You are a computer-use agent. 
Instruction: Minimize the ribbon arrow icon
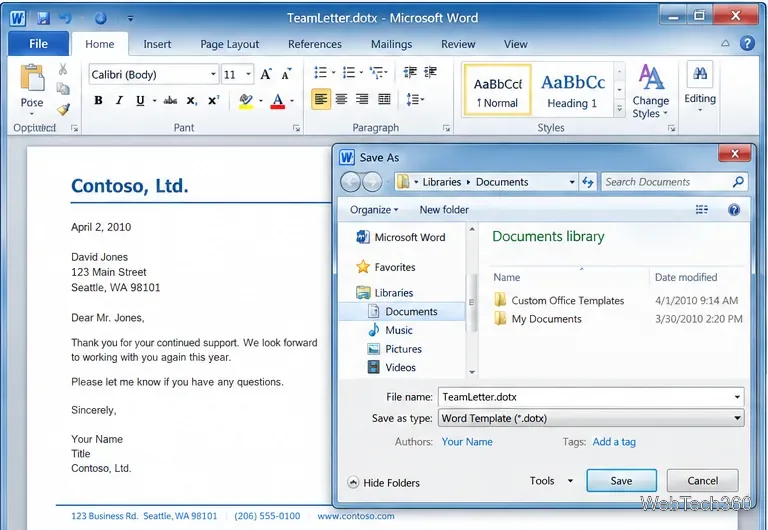[725, 43]
